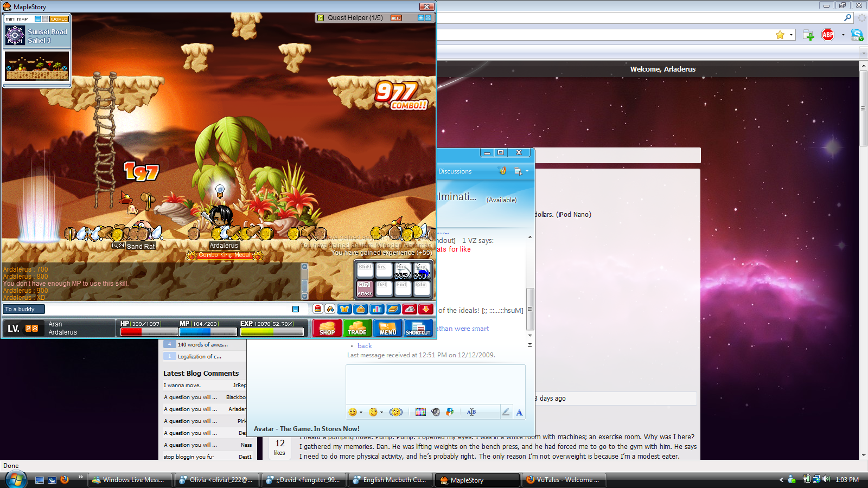
Task: Use the potion quickslot showing 287
Action: [403, 271]
